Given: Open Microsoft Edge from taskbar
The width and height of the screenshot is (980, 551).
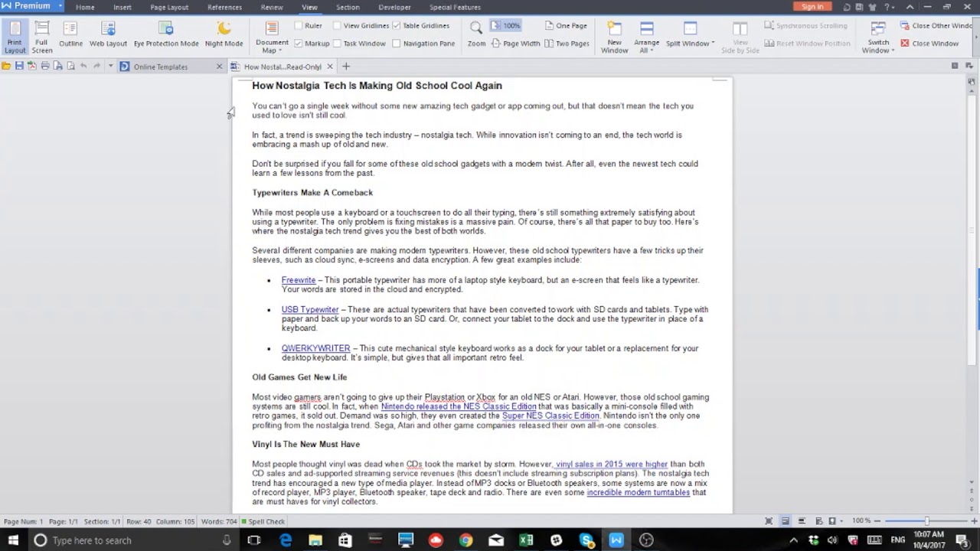Looking at the screenshot, I should click(286, 540).
